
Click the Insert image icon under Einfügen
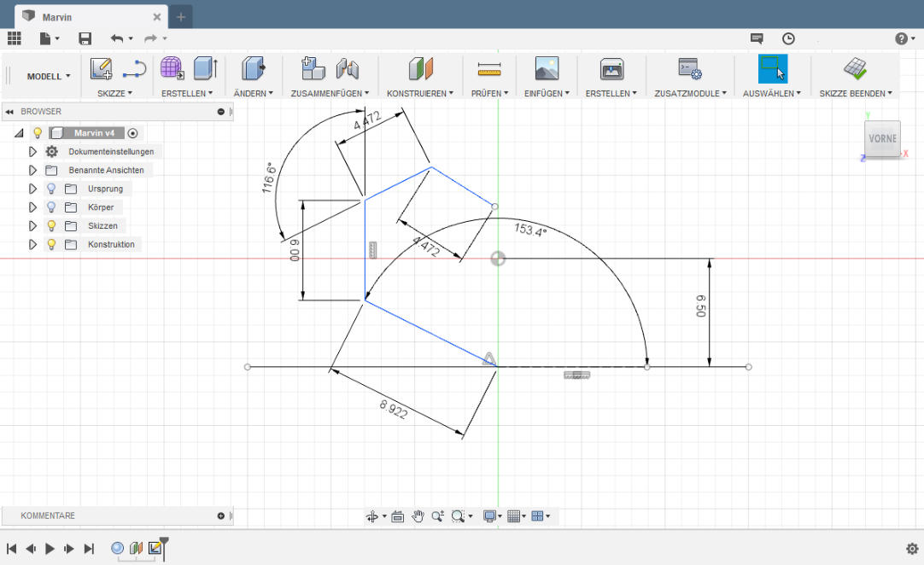tap(547, 68)
